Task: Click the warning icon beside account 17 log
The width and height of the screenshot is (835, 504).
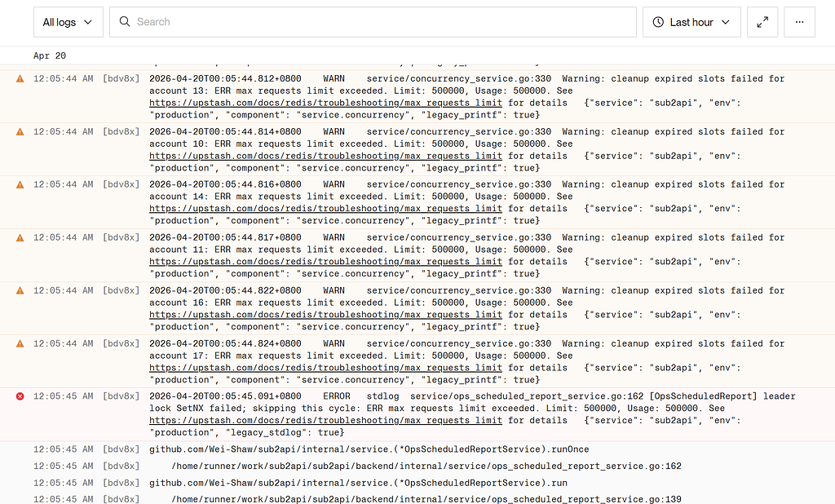Action: [20, 343]
